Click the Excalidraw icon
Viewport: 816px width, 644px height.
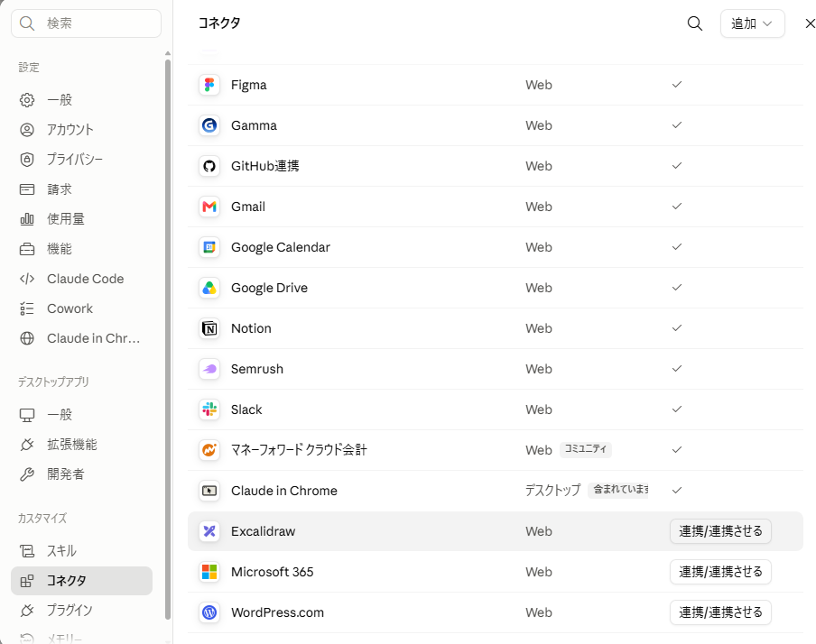coord(209,531)
